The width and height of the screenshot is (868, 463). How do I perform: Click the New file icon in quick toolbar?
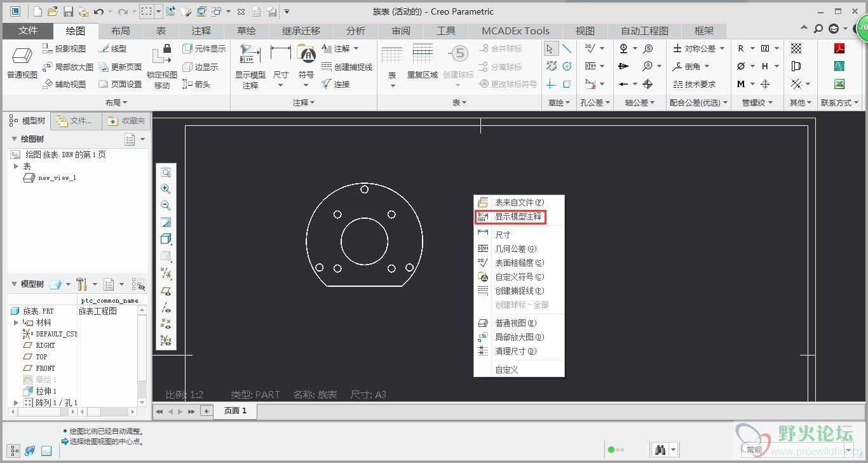coord(38,11)
